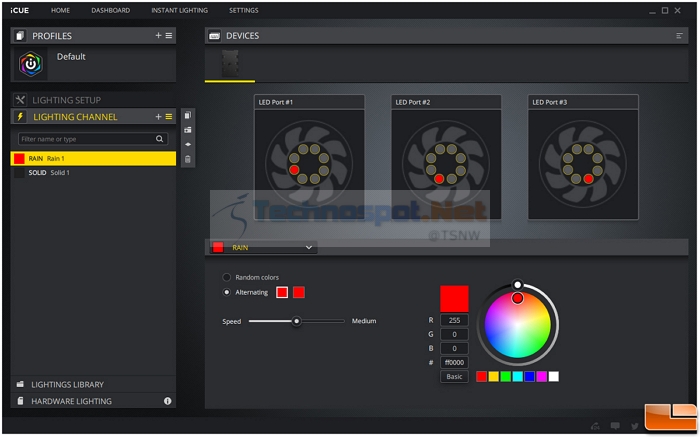This screenshot has height=437, width=700.
Task: Select the LED Port #2 fan
Action: coord(446,163)
